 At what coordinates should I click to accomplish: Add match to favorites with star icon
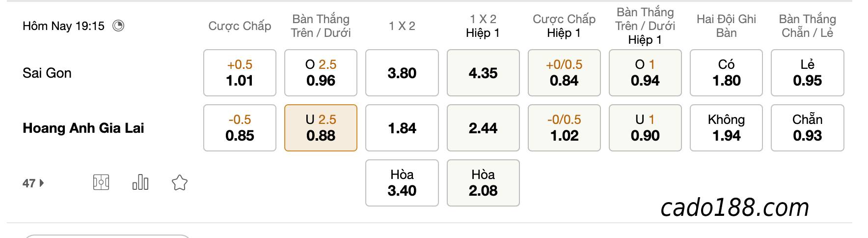[x=180, y=183]
